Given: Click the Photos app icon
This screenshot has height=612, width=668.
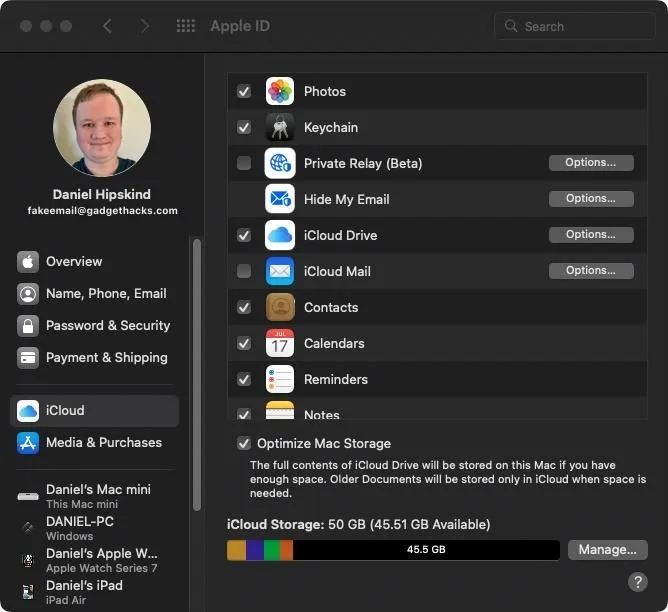Looking at the screenshot, I should pyautogui.click(x=279, y=91).
